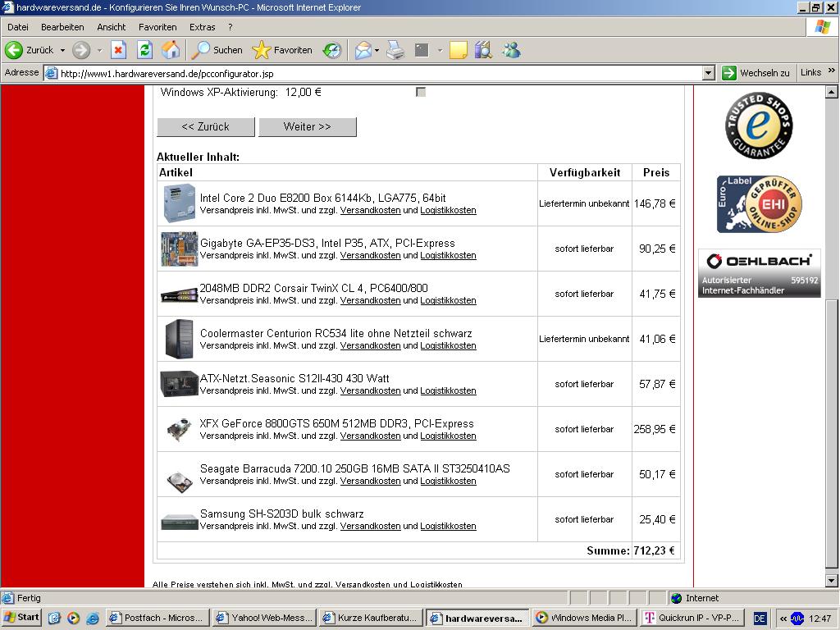This screenshot has width=840, height=630.
Task: Click the Summe: 712,23 € total
Action: click(631, 550)
